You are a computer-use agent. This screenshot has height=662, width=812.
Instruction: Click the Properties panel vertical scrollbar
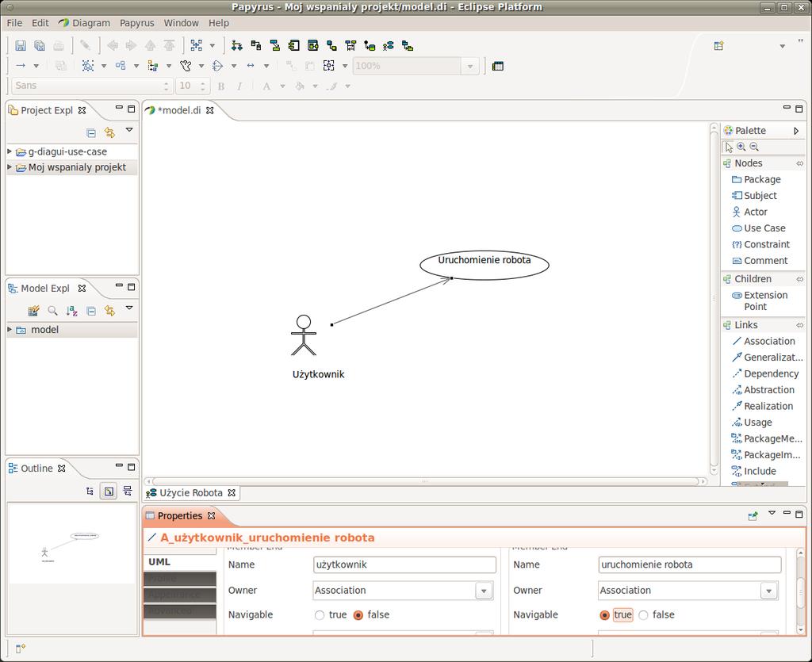[x=800, y=591]
